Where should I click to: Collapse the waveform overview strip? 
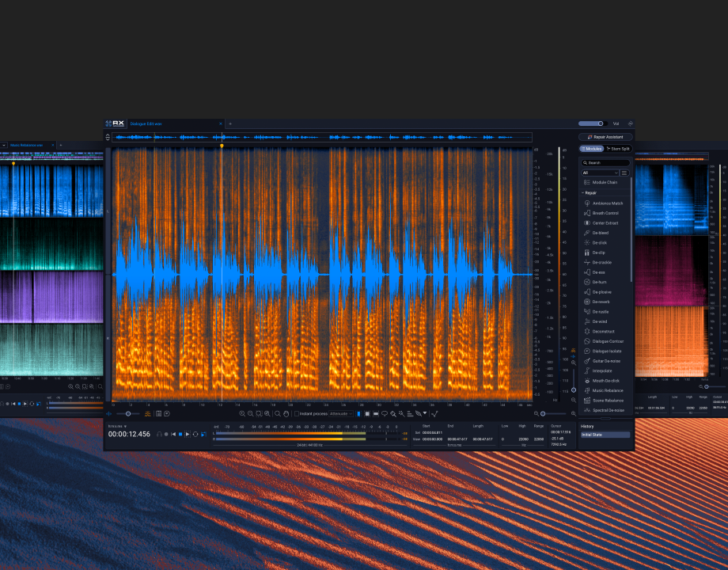(108, 137)
